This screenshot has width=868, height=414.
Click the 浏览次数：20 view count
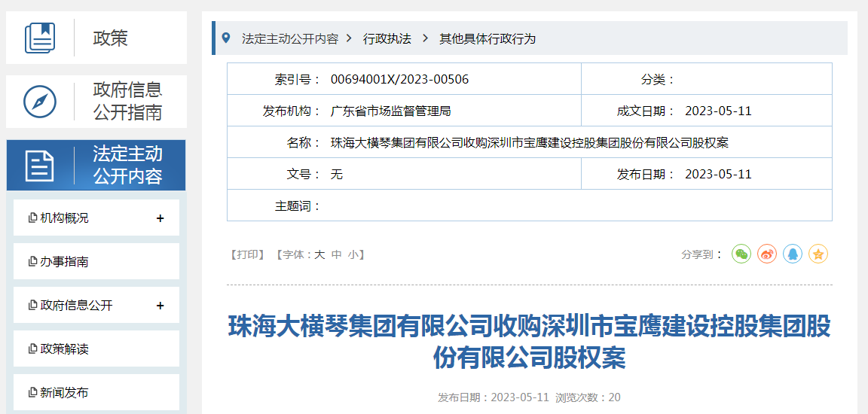click(x=588, y=397)
